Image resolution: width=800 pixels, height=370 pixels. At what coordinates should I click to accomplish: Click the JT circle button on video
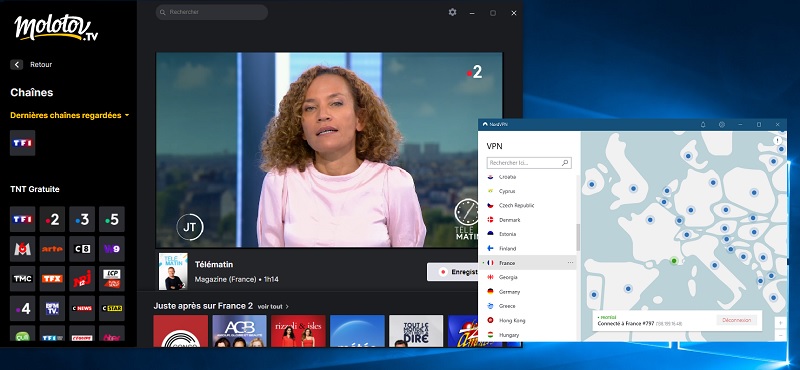point(190,227)
